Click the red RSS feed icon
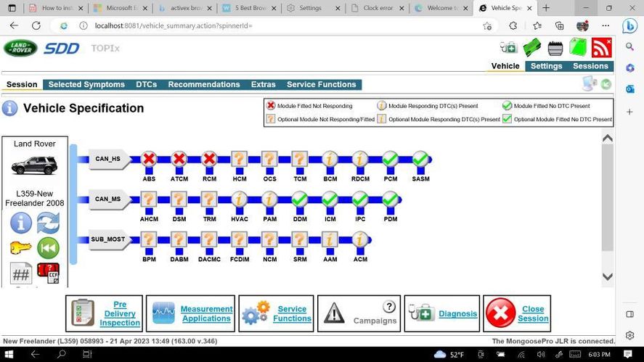 point(601,48)
